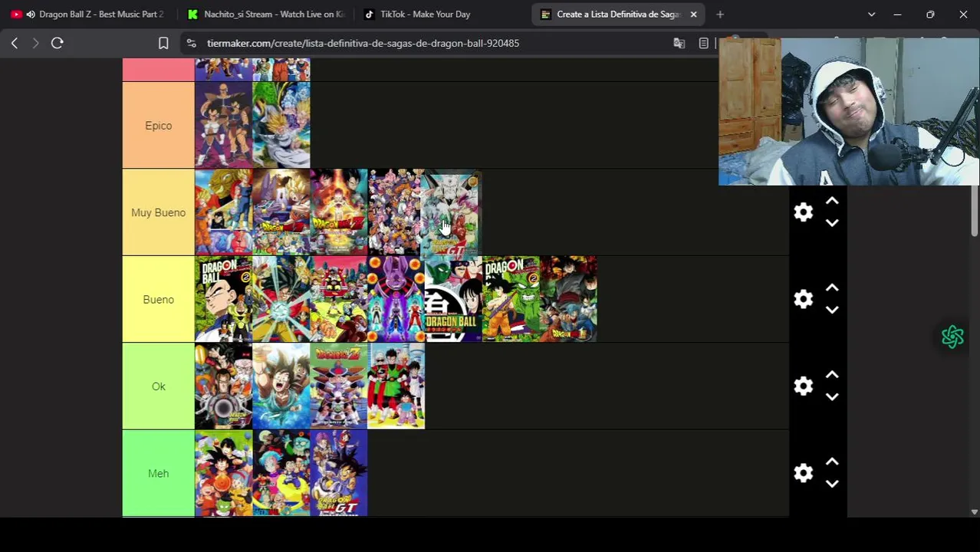Open settings gear for Bueno row

point(803,299)
